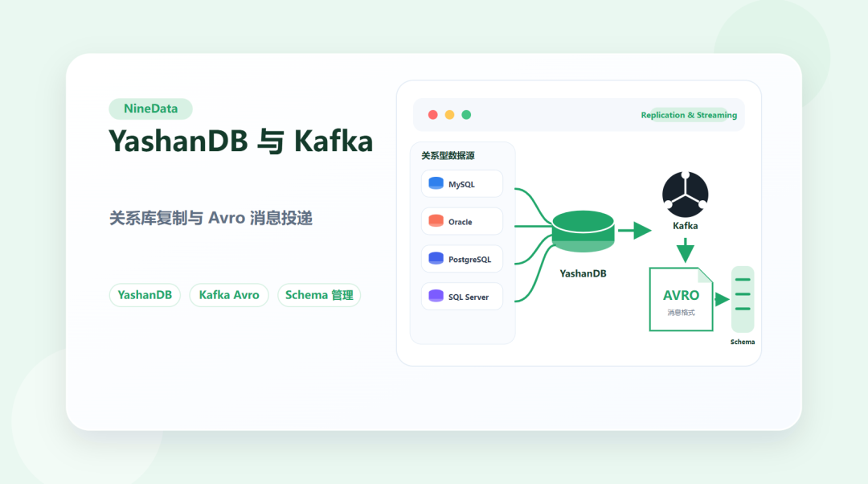Click the Schema list icon

coord(743,300)
